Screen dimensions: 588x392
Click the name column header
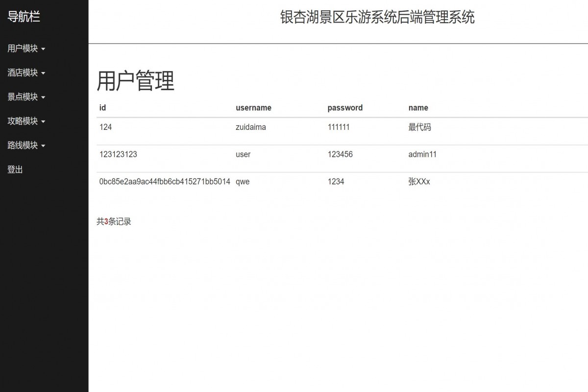tap(419, 107)
